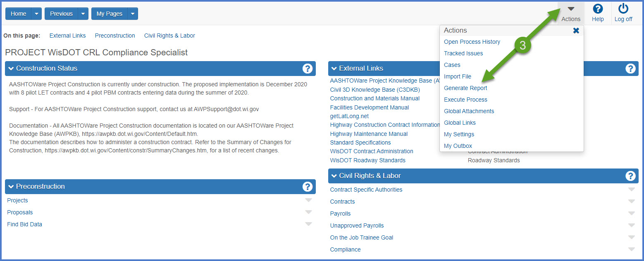The width and height of the screenshot is (644, 261).
Task: Open Highway Maintenance Manual link
Action: tap(369, 134)
